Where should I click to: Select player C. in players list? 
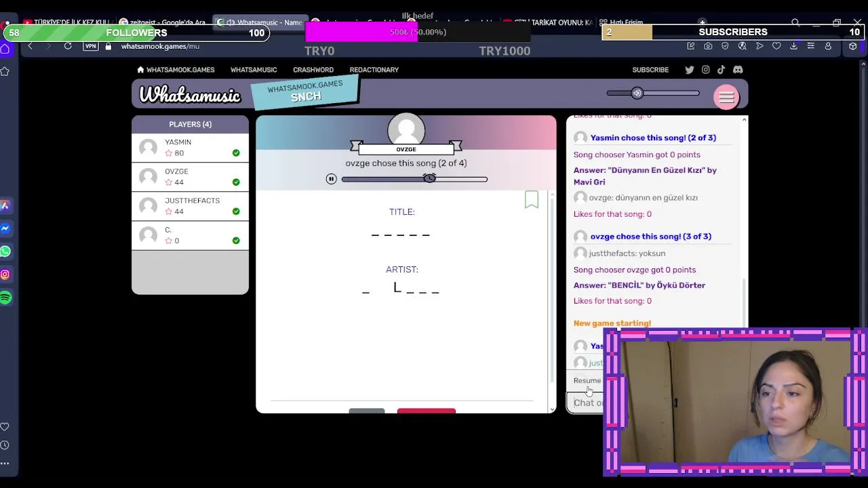tap(190, 235)
